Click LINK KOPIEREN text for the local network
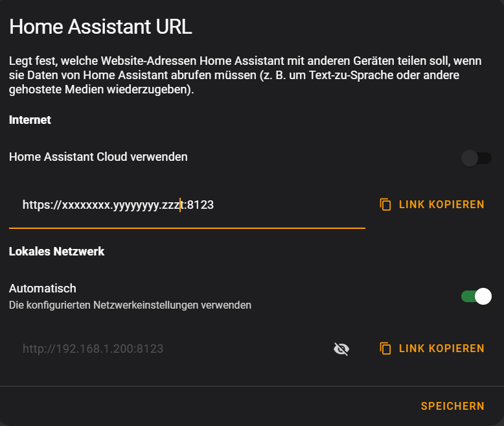 (441, 348)
